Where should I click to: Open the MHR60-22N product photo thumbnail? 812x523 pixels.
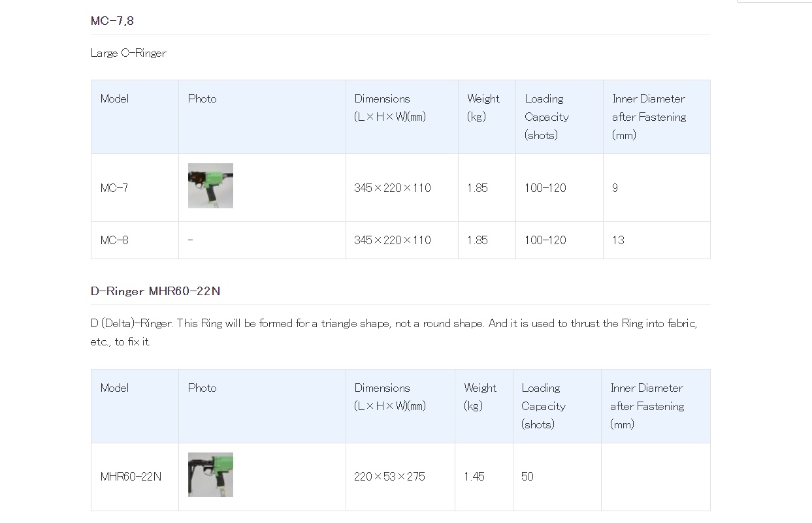[x=210, y=475]
